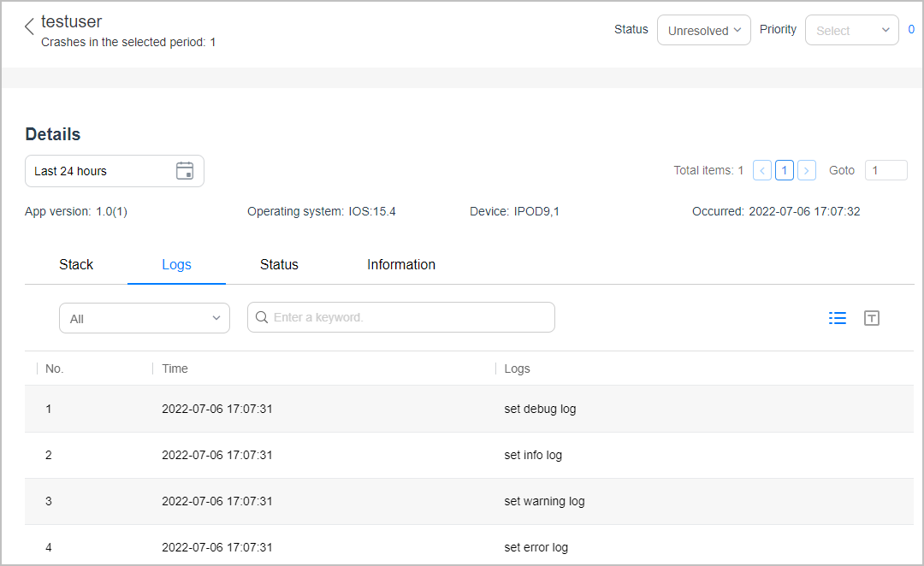Image resolution: width=924 pixels, height=566 pixels.
Task: Switch to list view icon
Action: click(838, 318)
